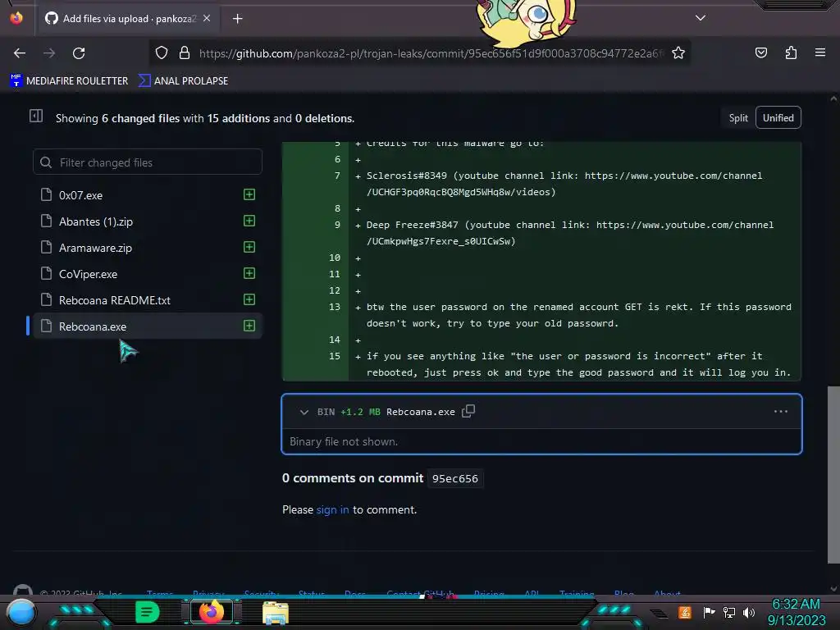Click added-file badge beside Abantes (1).zip

(249, 221)
